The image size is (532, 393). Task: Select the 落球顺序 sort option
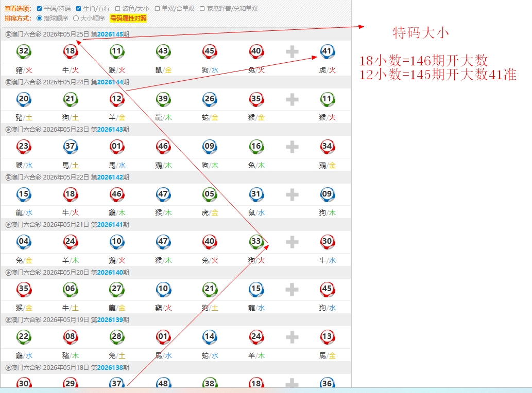(39, 19)
